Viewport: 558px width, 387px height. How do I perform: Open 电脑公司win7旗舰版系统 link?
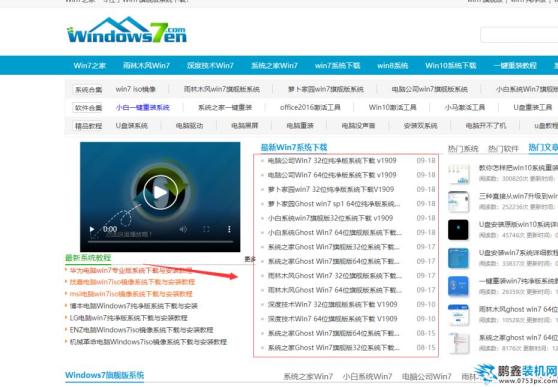(430, 89)
